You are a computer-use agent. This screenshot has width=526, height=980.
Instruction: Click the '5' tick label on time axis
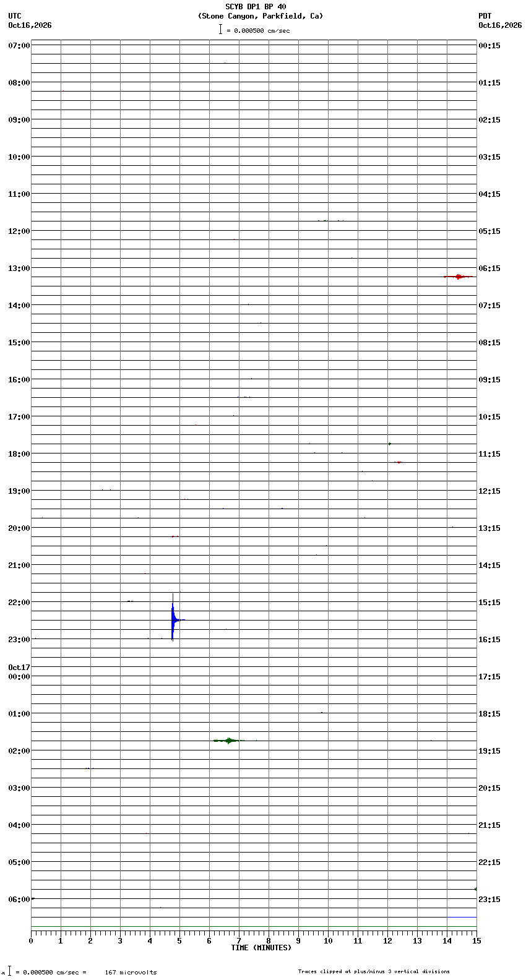click(x=179, y=941)
